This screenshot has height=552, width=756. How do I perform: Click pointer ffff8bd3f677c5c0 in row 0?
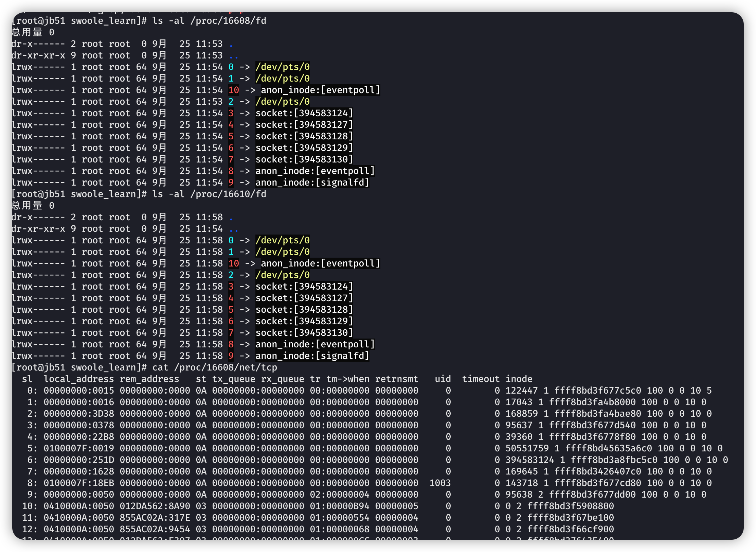pyautogui.click(x=598, y=391)
